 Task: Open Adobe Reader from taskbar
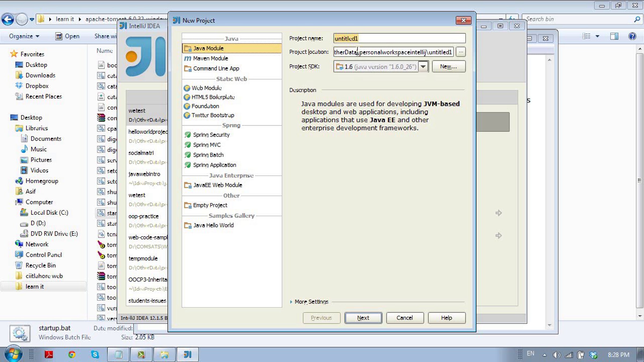click(x=49, y=354)
